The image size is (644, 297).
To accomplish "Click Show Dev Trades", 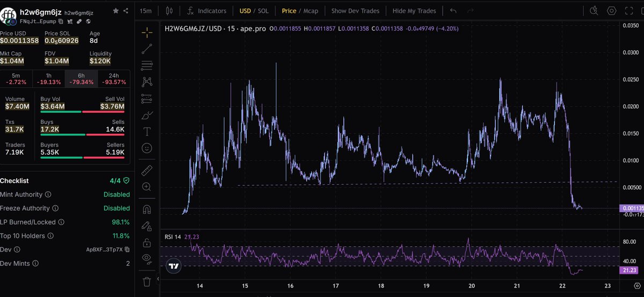I will click(x=355, y=11).
